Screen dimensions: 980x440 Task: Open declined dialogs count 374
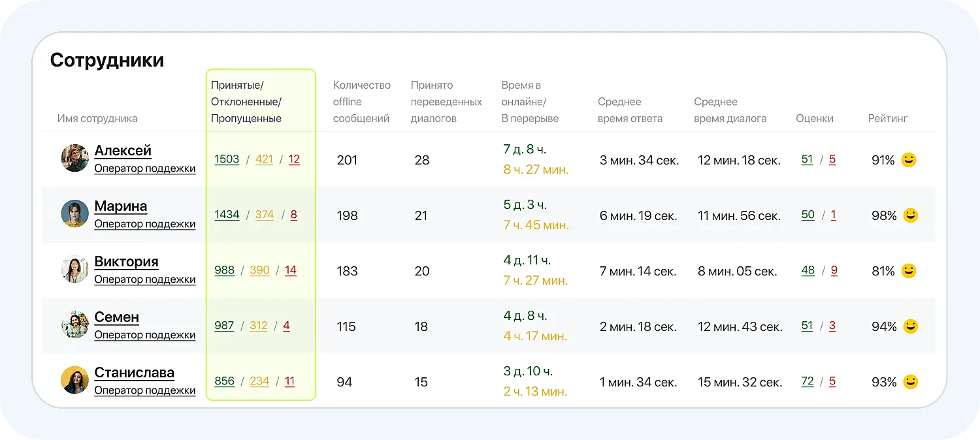click(265, 215)
